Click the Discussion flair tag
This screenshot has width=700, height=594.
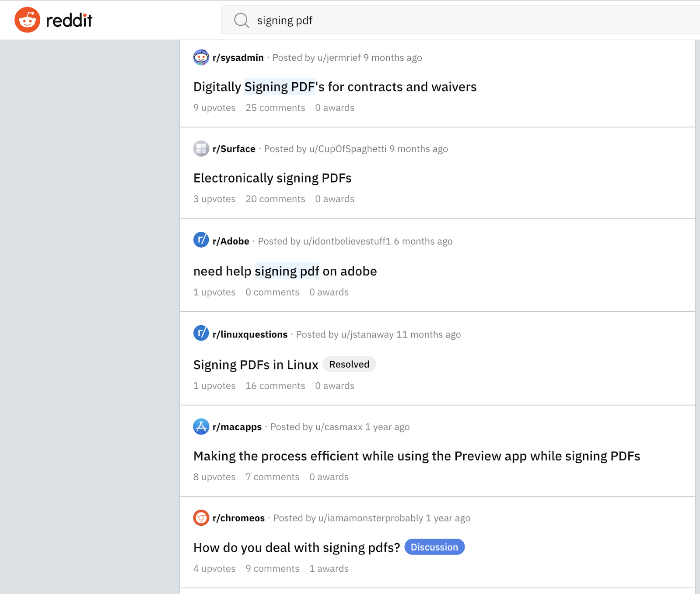click(x=434, y=547)
